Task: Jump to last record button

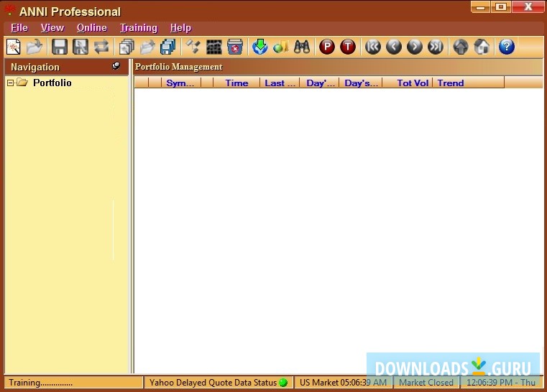Action: tap(436, 47)
